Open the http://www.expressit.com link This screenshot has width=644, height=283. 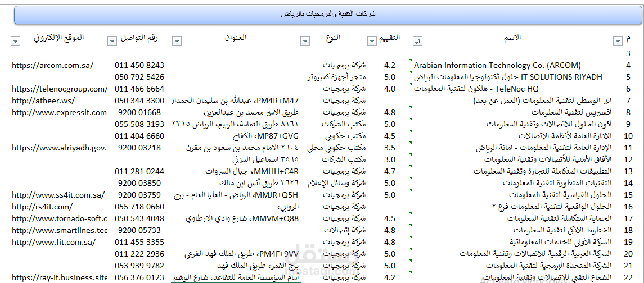point(59,113)
